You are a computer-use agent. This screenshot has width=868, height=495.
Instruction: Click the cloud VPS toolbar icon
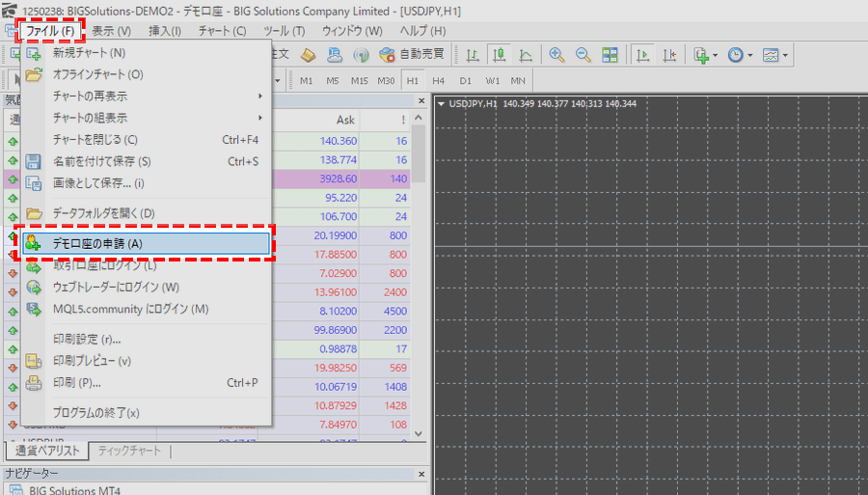[335, 55]
